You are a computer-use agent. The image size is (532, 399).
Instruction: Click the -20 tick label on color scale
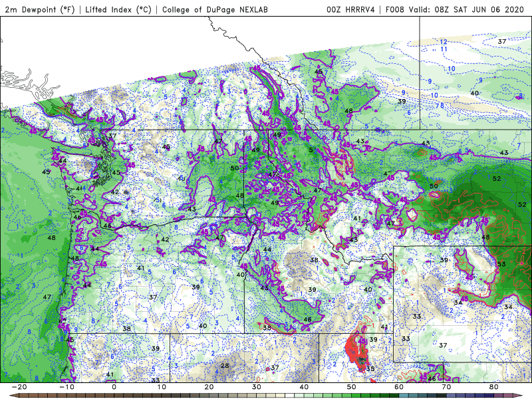coord(19,387)
